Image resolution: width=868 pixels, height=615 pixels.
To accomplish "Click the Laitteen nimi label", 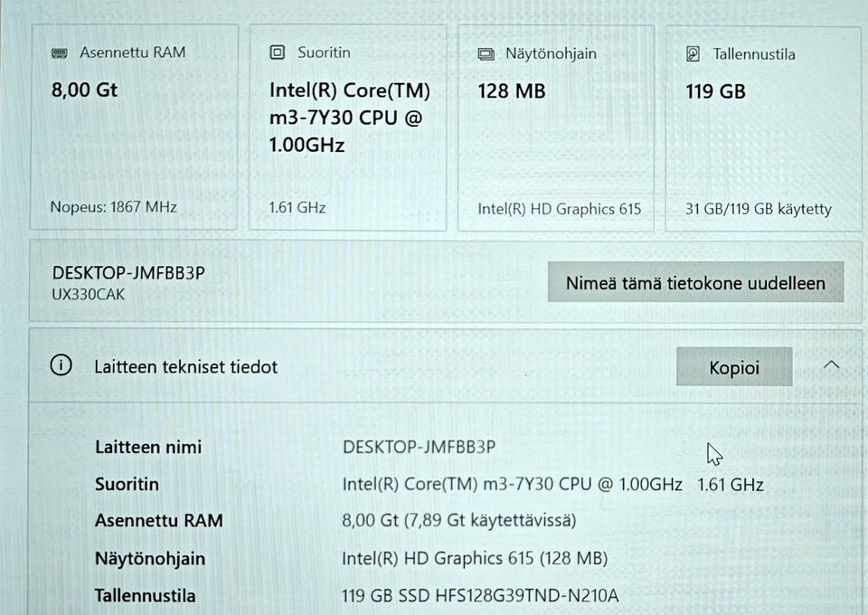I will pos(148,448).
